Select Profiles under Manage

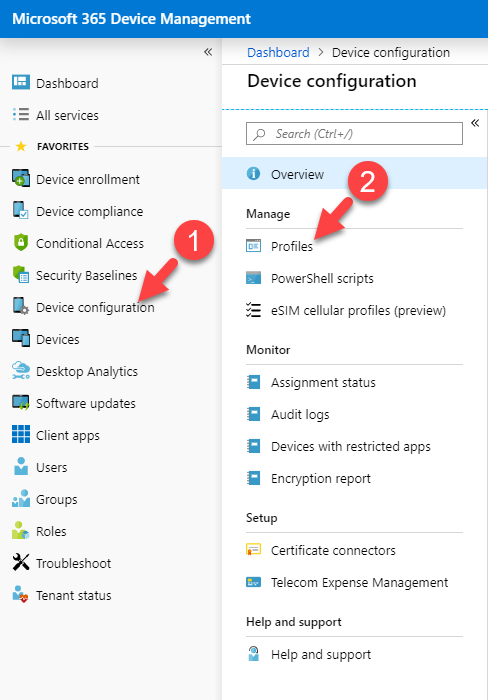coord(292,246)
